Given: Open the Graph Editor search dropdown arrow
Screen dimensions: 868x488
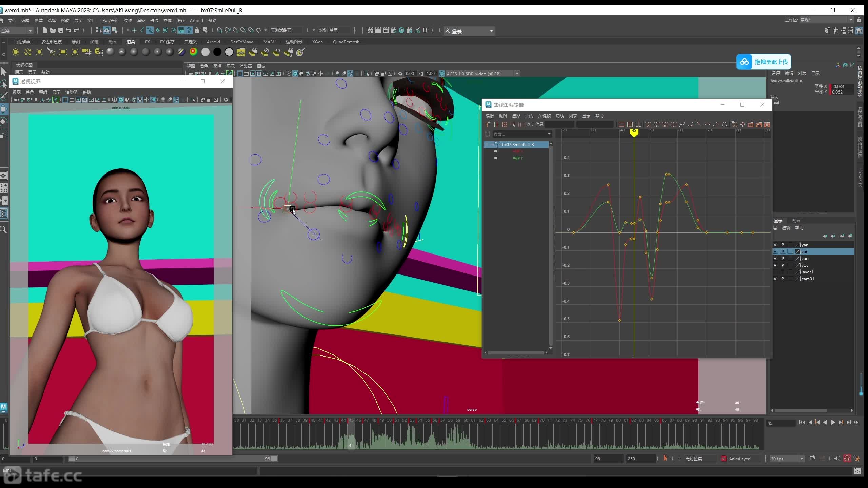Looking at the screenshot, I should [549, 134].
